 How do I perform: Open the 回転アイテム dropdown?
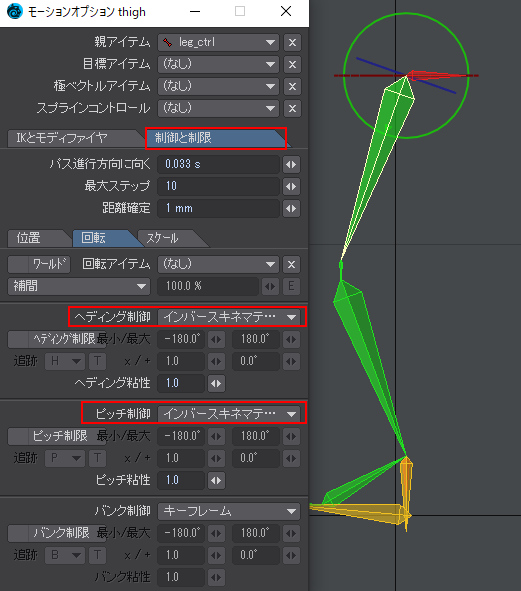218,264
